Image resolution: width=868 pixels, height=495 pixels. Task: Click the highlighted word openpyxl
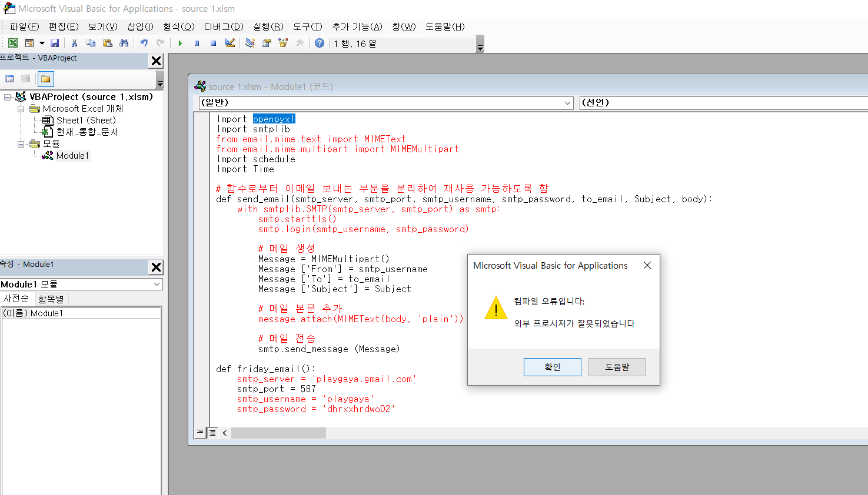point(274,119)
